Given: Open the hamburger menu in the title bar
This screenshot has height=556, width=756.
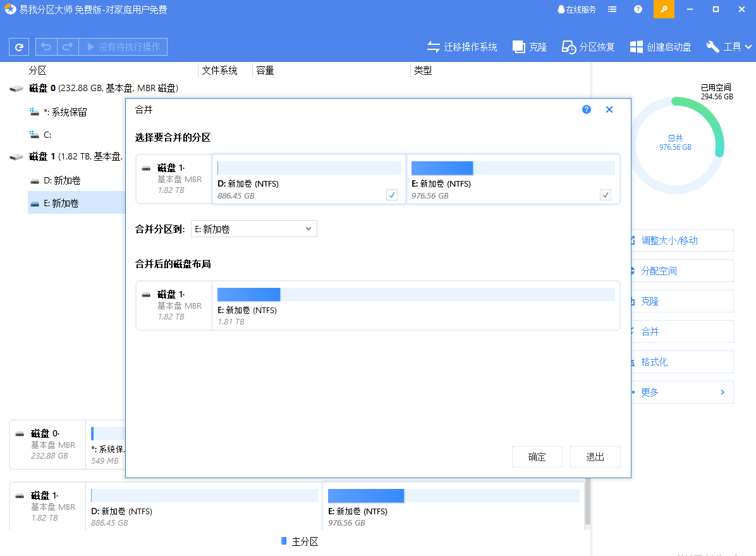Looking at the screenshot, I should pyautogui.click(x=611, y=9).
